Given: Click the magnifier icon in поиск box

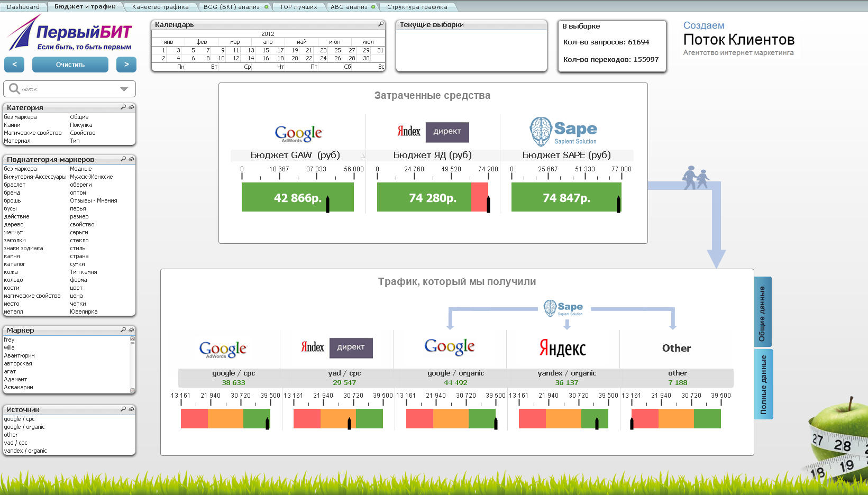Looking at the screenshot, I should [14, 89].
